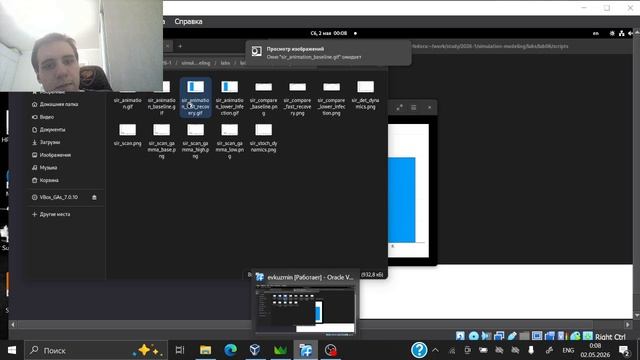Click the Right Ctrl host key indicator
The width and height of the screenshot is (640, 360).
click(x=610, y=337)
